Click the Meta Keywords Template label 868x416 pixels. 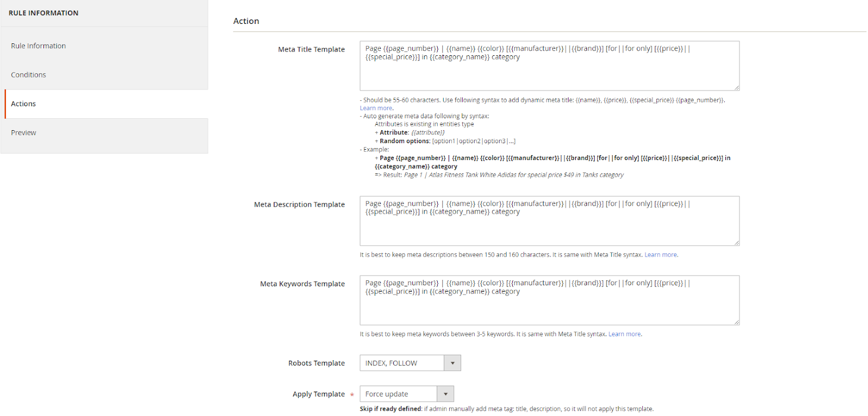(302, 284)
